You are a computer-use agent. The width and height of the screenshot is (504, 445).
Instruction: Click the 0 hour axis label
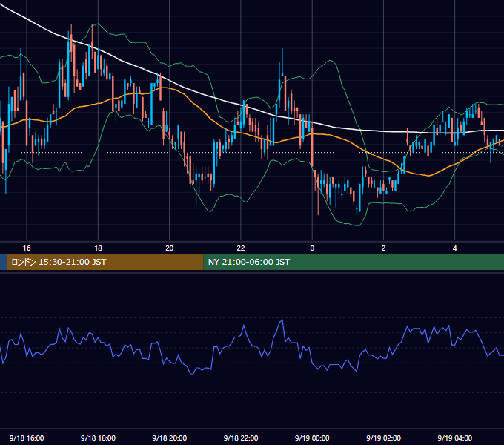coord(312,248)
